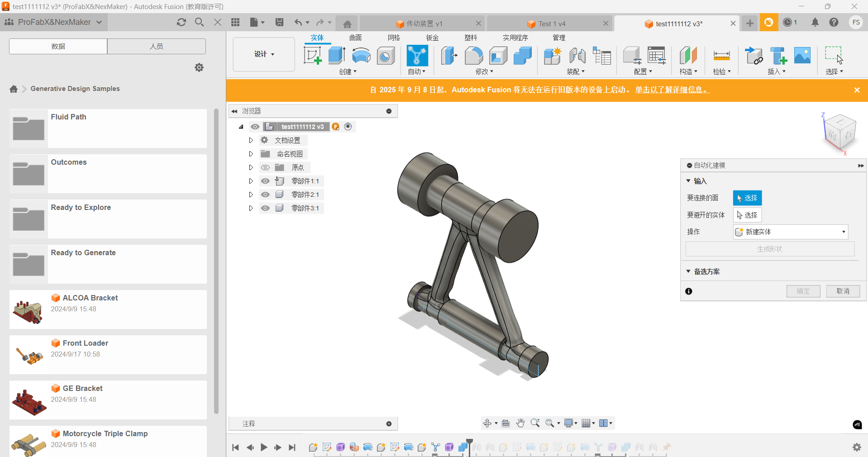The image size is (868, 457).
Task: Hide 零部件1:1 using its eye icon
Action: point(265,181)
